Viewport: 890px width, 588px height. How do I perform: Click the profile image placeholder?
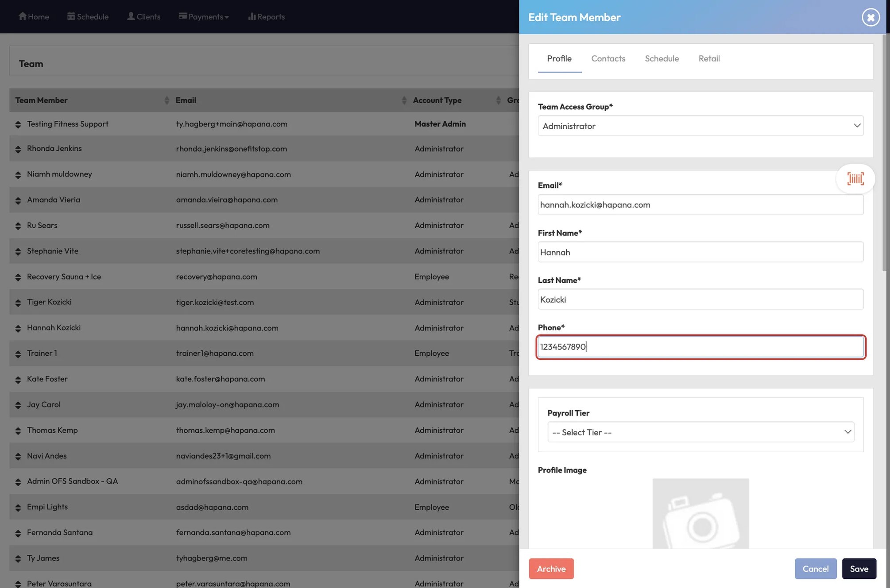[x=700, y=513]
